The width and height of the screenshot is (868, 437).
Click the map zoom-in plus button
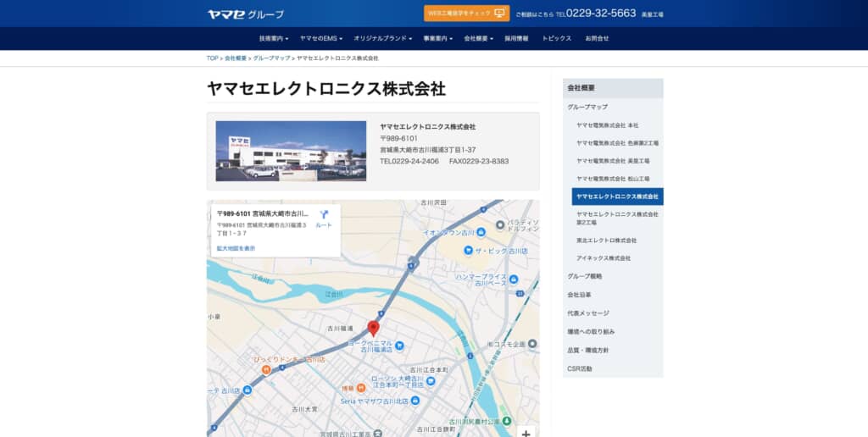point(526,433)
